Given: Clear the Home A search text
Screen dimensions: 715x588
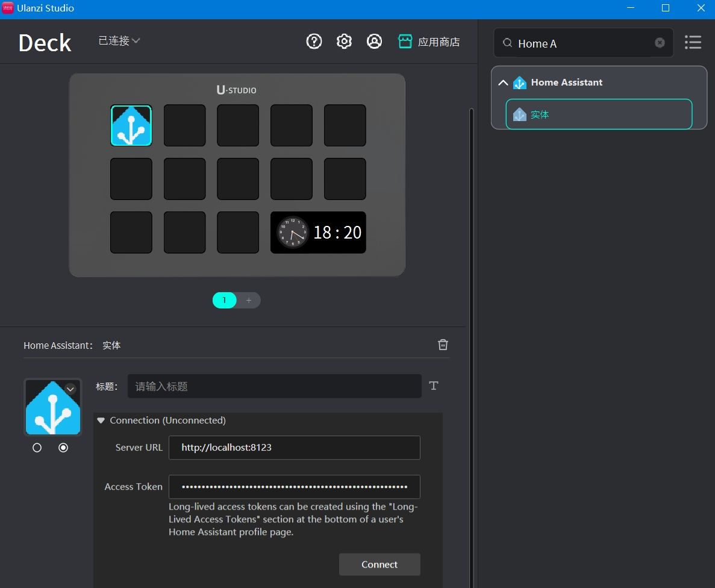Looking at the screenshot, I should [x=660, y=43].
